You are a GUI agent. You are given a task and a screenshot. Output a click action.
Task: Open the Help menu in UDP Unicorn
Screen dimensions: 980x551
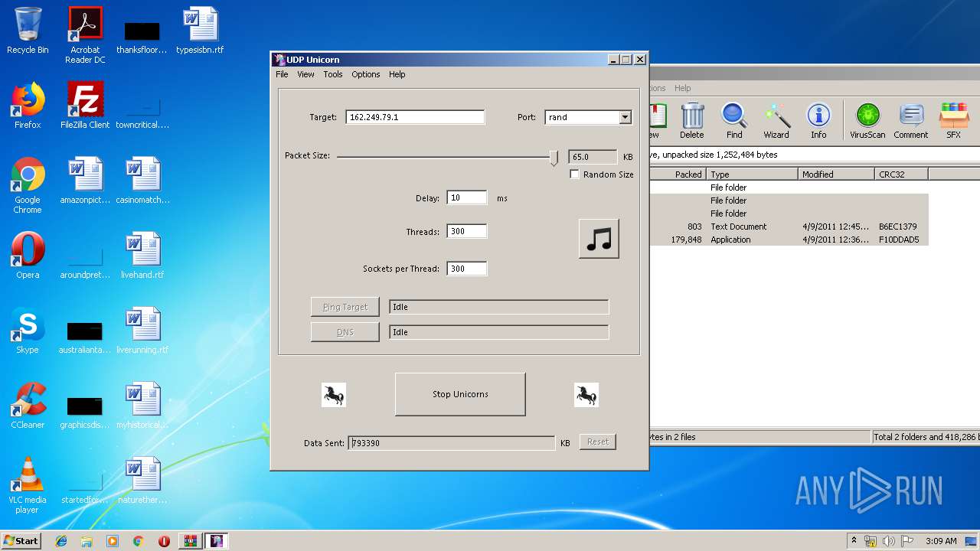pyautogui.click(x=397, y=74)
